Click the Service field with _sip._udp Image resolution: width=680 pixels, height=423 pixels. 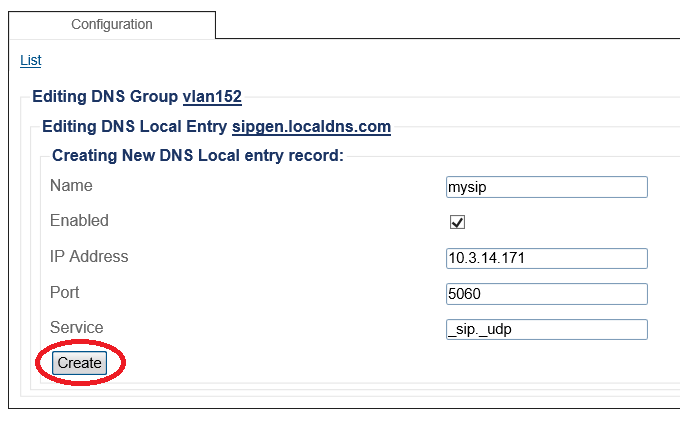coord(546,329)
